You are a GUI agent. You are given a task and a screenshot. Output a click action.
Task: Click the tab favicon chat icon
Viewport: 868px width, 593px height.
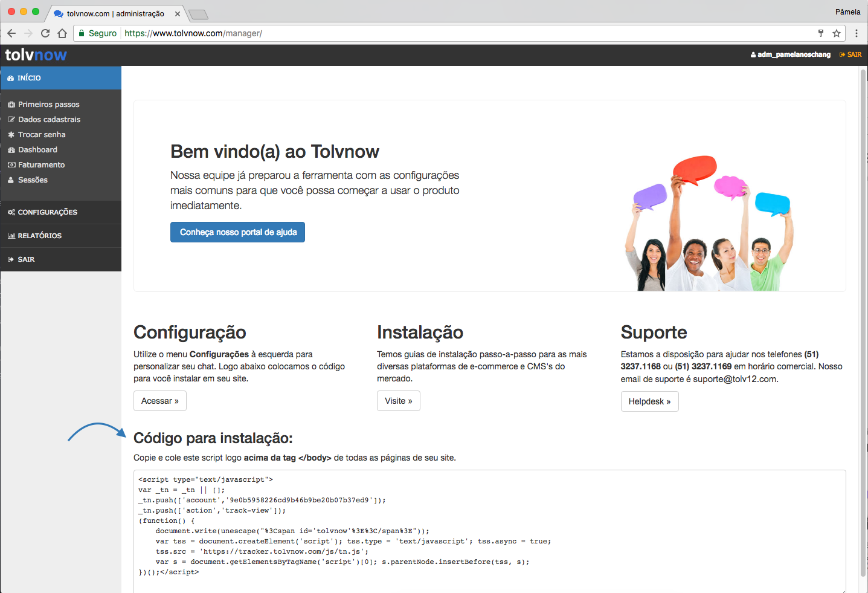[x=59, y=14]
